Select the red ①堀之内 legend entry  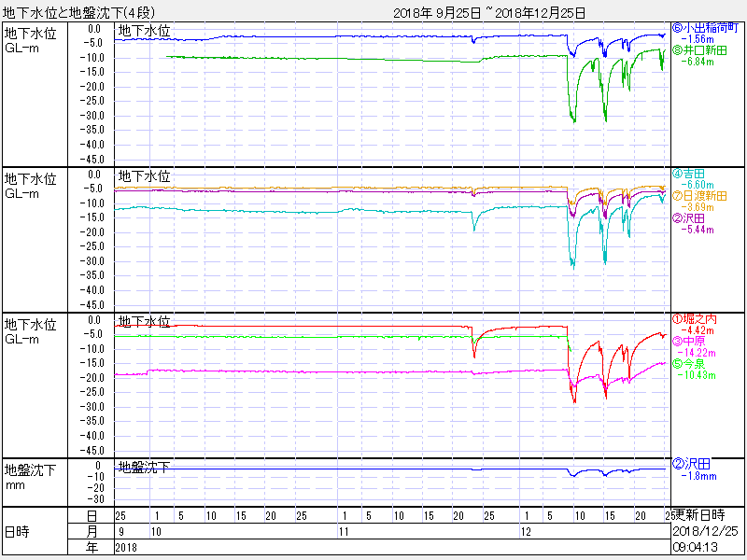click(699, 319)
